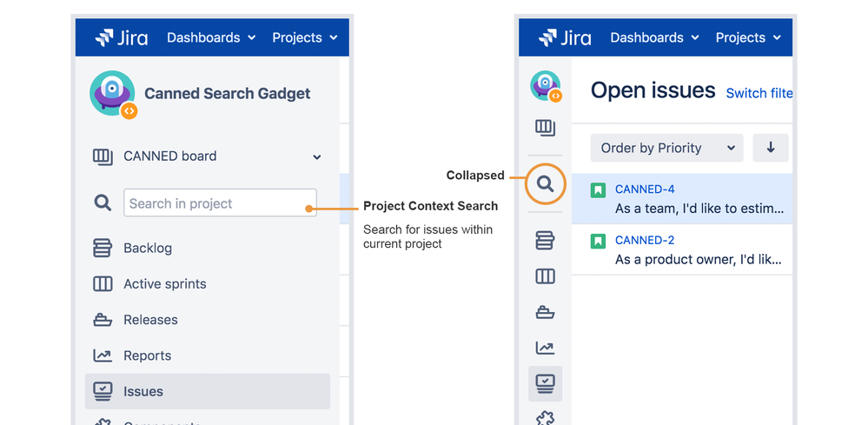Image resolution: width=868 pixels, height=425 pixels.
Task: Click the Backlog icon in the collapsed sidebar
Action: 546,240
